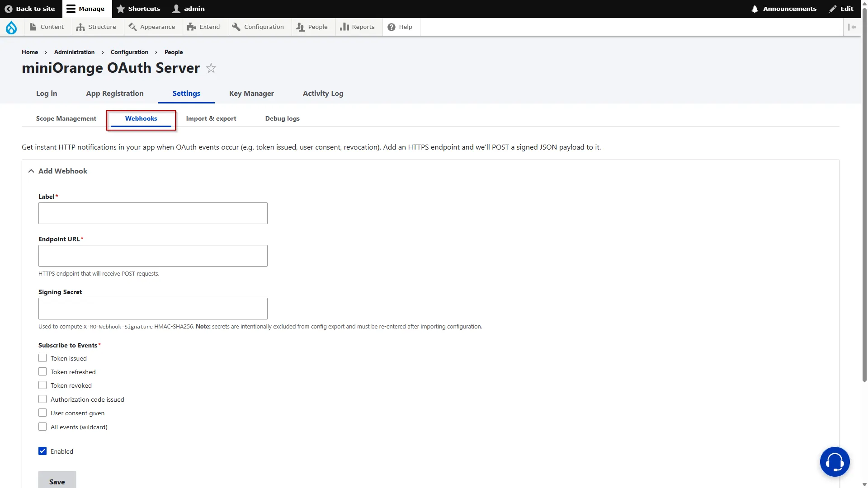Check Authorization code issued checkbox
868x488 pixels.
click(42, 399)
